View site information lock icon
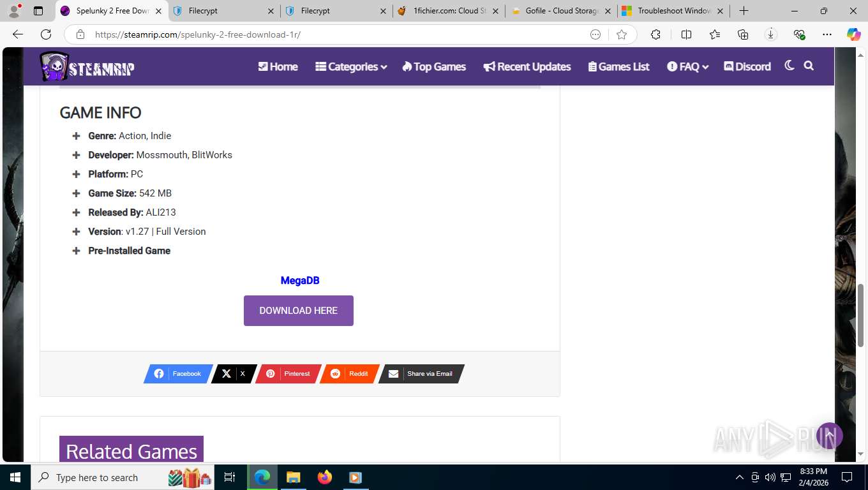Image resolution: width=868 pixels, height=490 pixels. click(x=80, y=34)
